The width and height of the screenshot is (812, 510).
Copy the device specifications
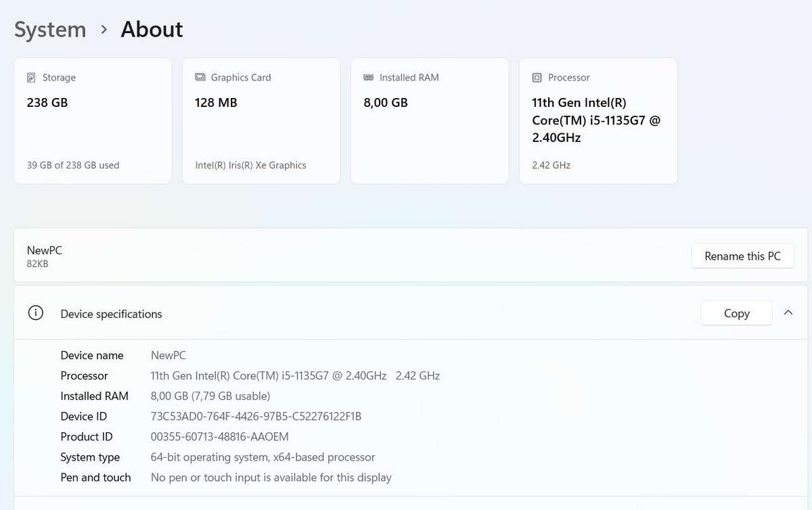click(x=736, y=313)
